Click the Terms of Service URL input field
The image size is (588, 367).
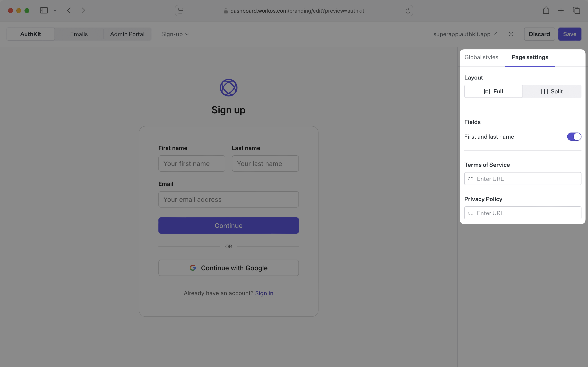click(x=523, y=178)
